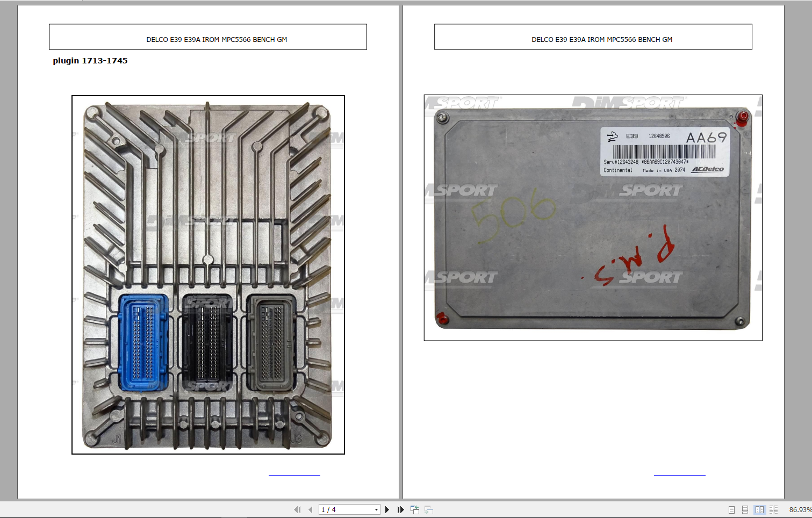812x518 pixels.
Task: Advance to the next page
Action: point(387,509)
